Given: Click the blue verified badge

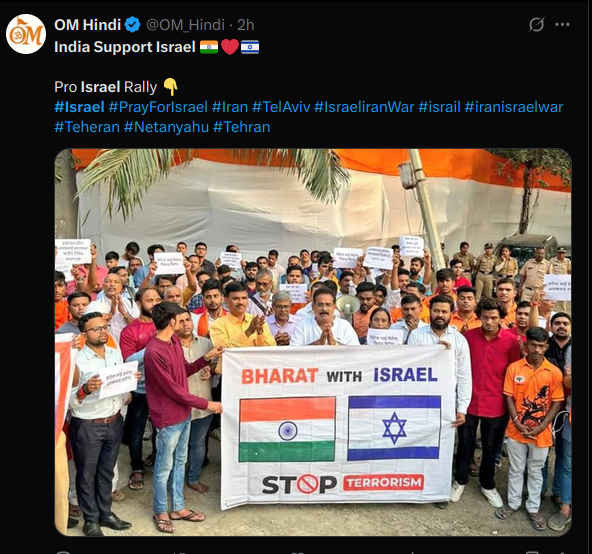Looking at the screenshot, I should tap(132, 25).
